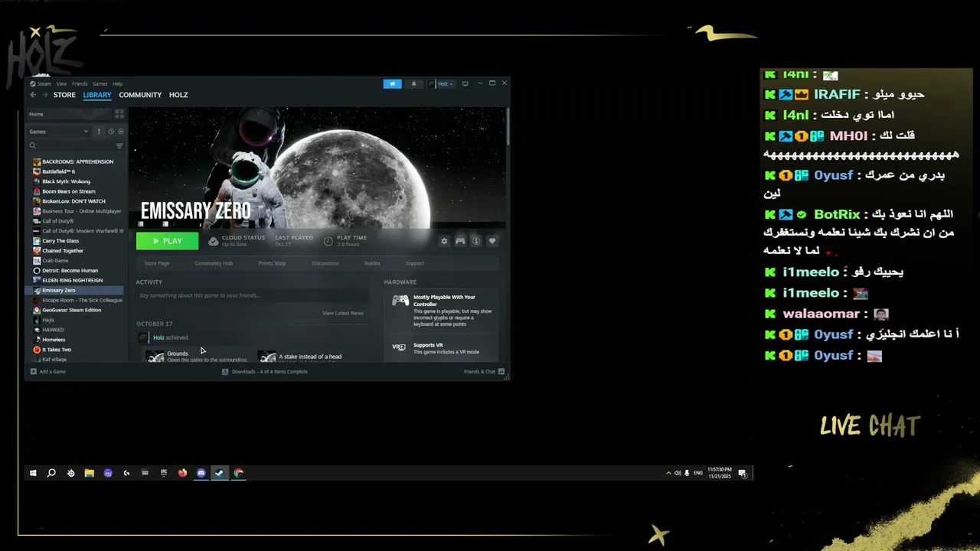Open Discord from taskbar
The height and width of the screenshot is (551, 980).
point(201,473)
